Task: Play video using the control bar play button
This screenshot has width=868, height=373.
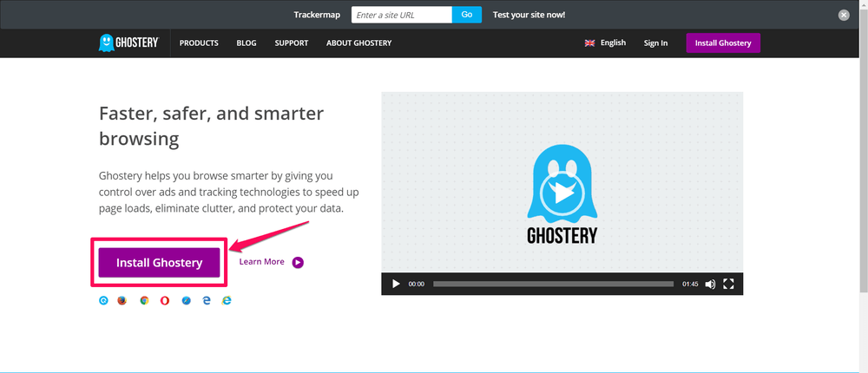Action: [396, 284]
